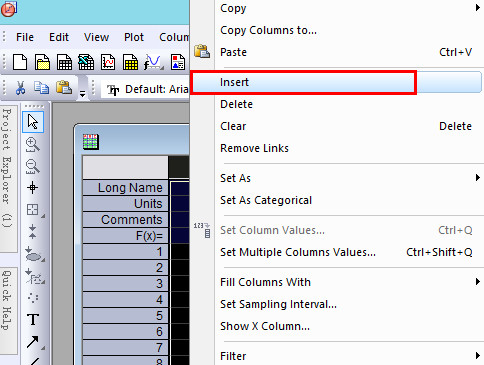The width and height of the screenshot is (484, 365).
Task: Open the View menu
Action: pos(96,37)
